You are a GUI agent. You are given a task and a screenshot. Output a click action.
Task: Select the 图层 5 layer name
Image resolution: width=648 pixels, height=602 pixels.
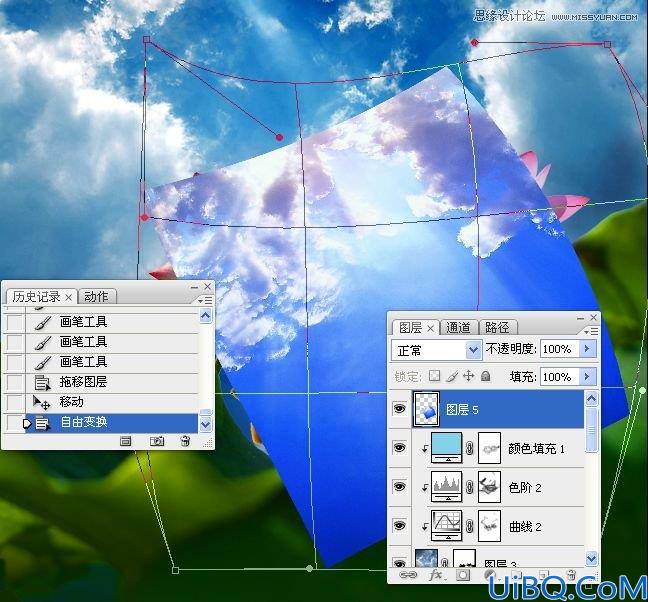point(462,410)
